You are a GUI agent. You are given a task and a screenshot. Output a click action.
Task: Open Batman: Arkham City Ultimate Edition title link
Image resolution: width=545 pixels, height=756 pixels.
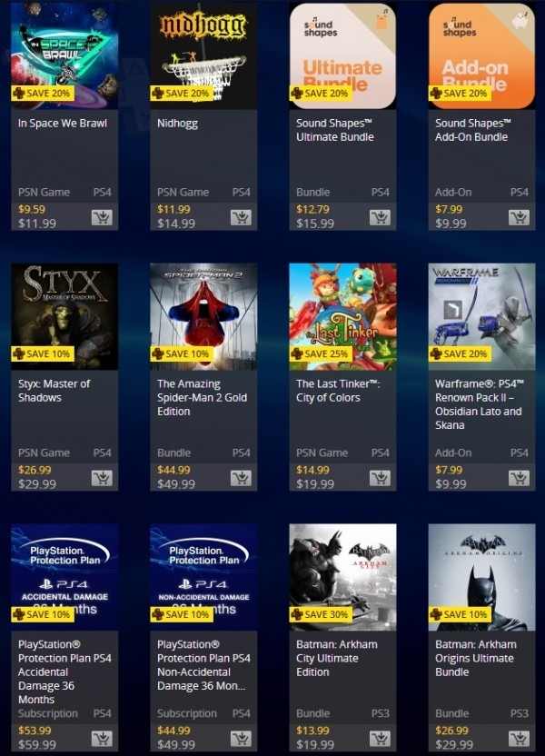click(x=337, y=658)
